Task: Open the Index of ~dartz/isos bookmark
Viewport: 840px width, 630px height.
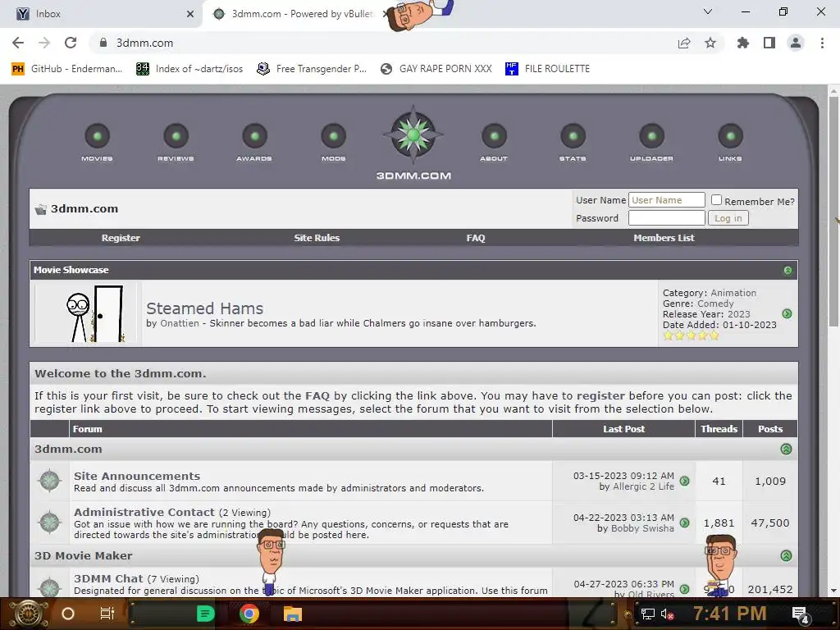Action: click(x=189, y=69)
